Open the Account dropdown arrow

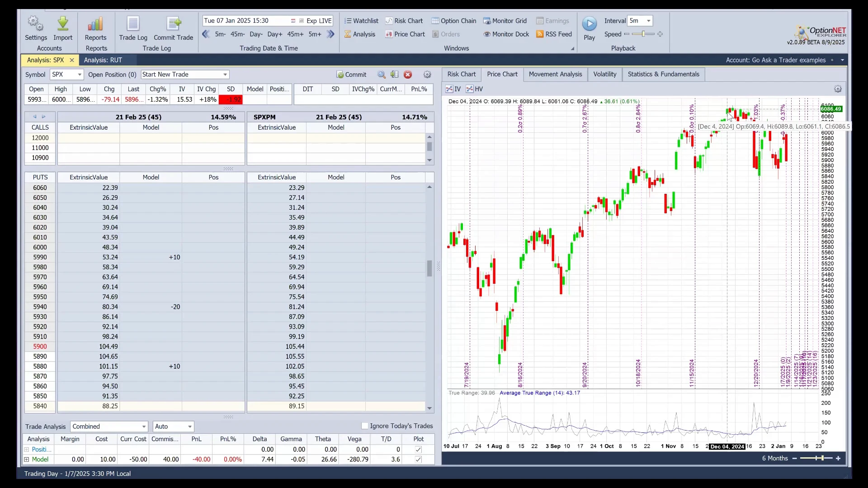pyautogui.click(x=842, y=60)
